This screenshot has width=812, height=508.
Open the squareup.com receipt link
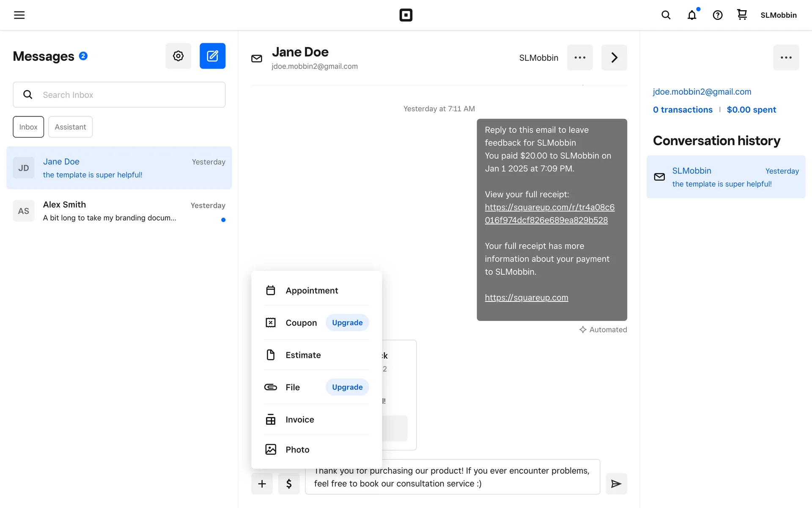(x=549, y=213)
